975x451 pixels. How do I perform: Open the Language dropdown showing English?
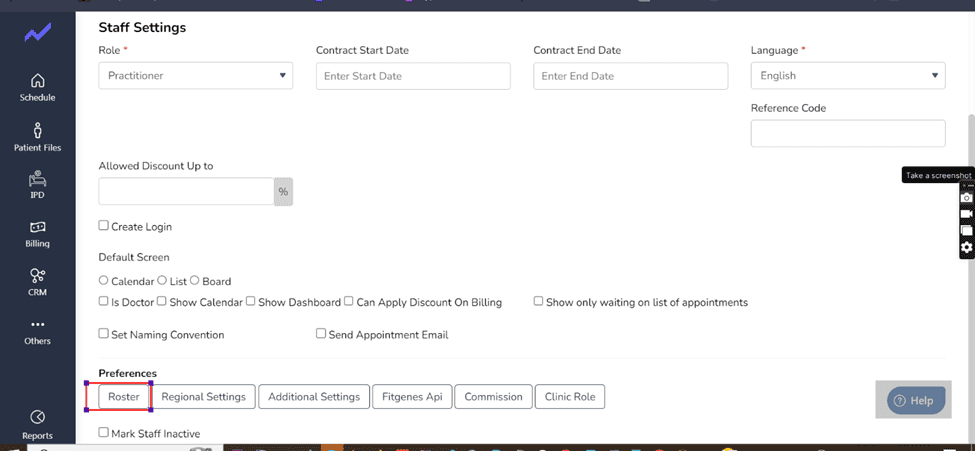[x=848, y=75]
